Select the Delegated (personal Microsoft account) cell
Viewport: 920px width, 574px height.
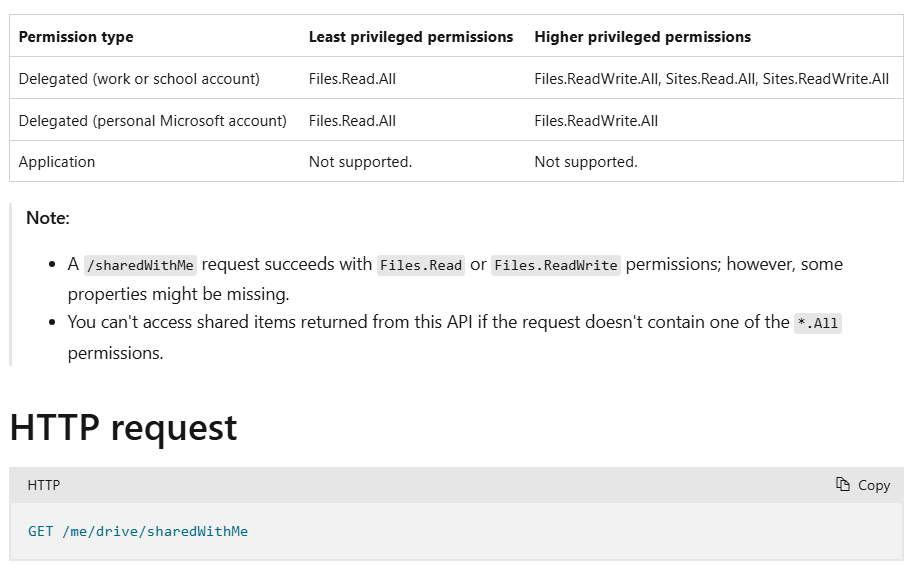[153, 121]
